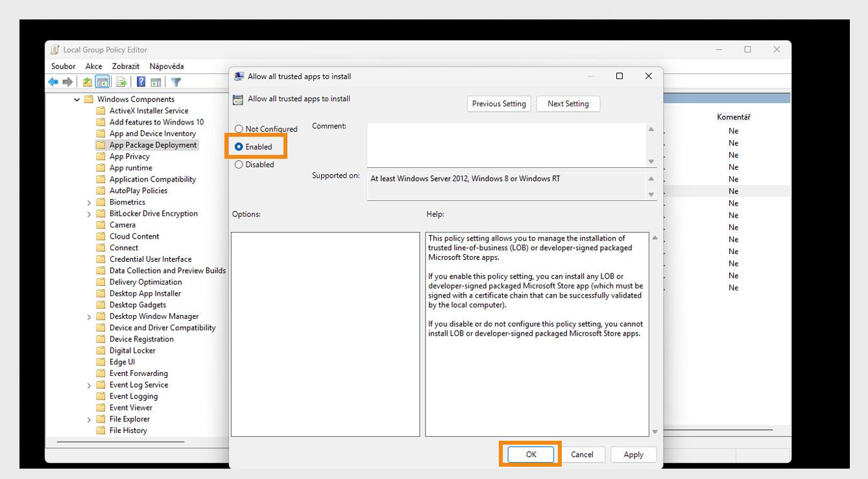Click the Filter funnel icon in the toolbar

[176, 82]
